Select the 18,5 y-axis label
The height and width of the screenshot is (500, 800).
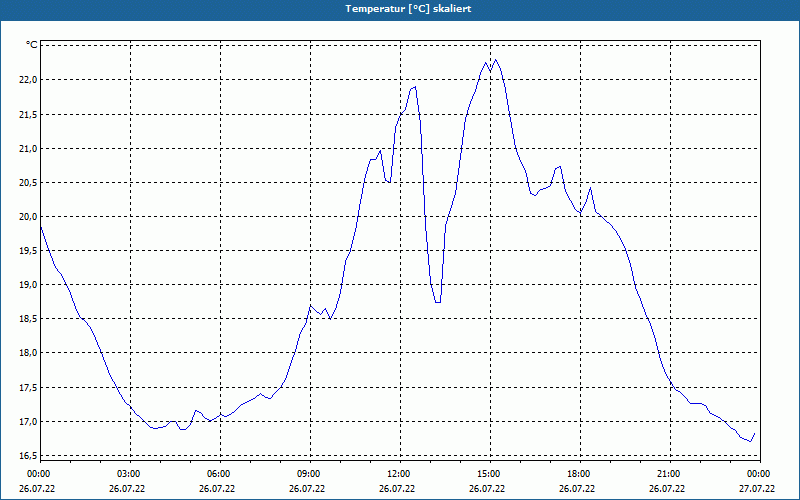tap(29, 319)
